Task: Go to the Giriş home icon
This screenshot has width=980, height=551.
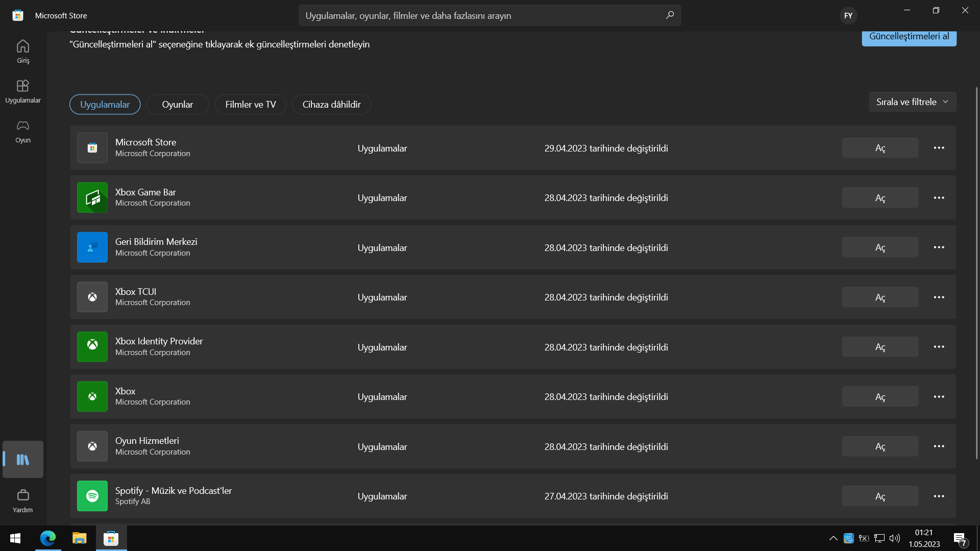Action: (x=23, y=51)
